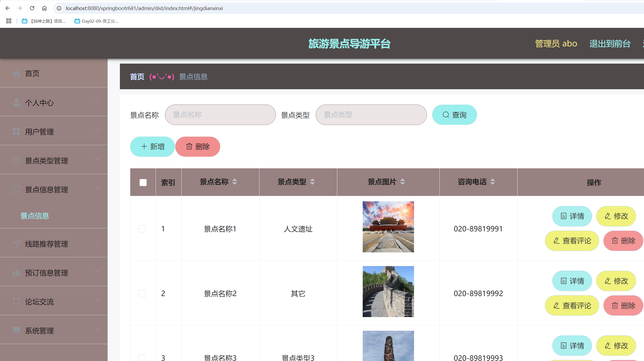Open the 景点信息 submenu item
The image size is (644, 361).
click(35, 216)
